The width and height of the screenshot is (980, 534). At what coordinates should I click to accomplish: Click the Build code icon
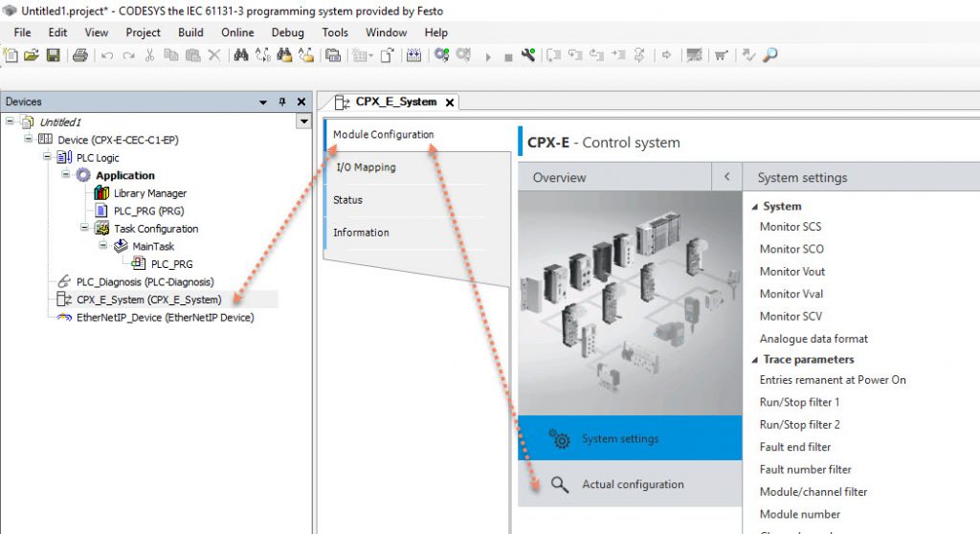pos(413,56)
